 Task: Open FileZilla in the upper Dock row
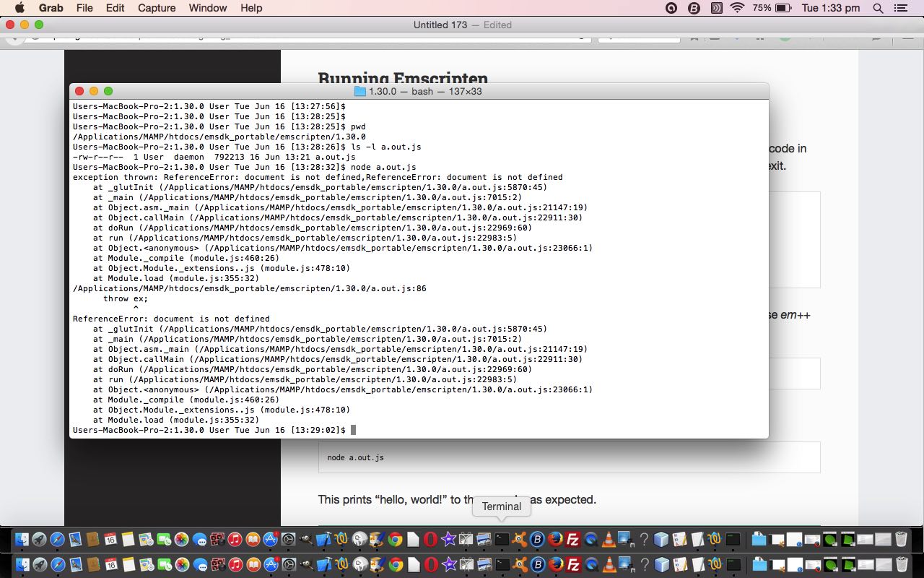573,539
